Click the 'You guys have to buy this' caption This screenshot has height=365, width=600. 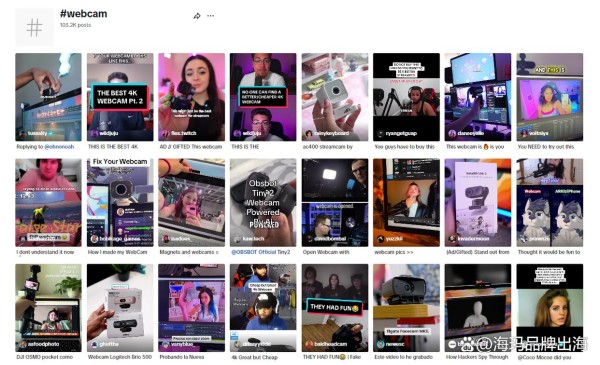click(405, 147)
